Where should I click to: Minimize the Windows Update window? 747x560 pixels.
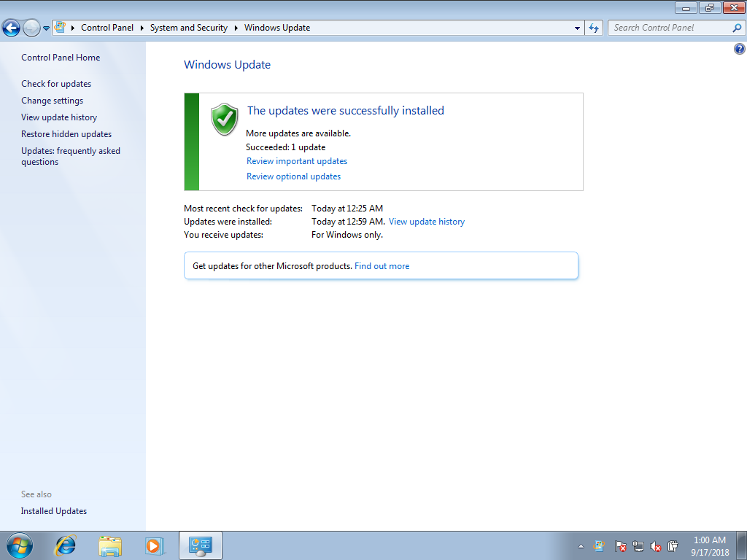pyautogui.click(x=686, y=7)
